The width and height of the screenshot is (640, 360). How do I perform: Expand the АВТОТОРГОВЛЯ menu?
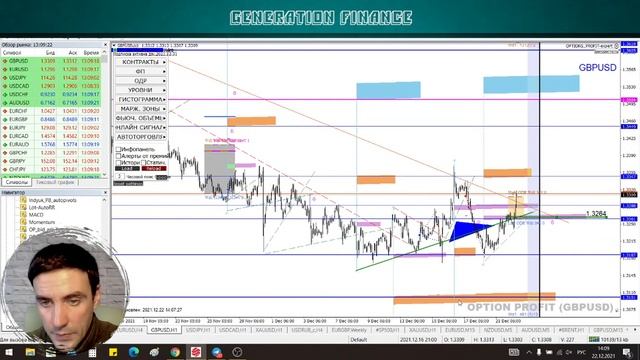point(141,137)
